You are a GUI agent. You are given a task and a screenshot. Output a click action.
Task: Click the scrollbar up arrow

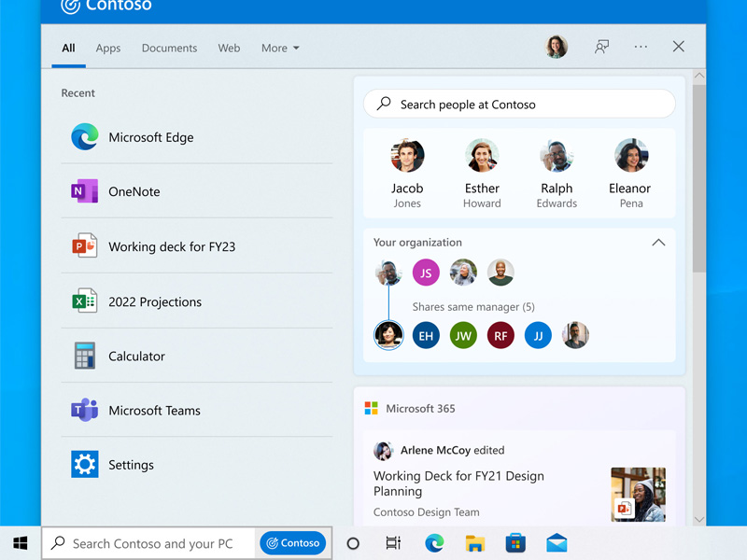[698, 76]
